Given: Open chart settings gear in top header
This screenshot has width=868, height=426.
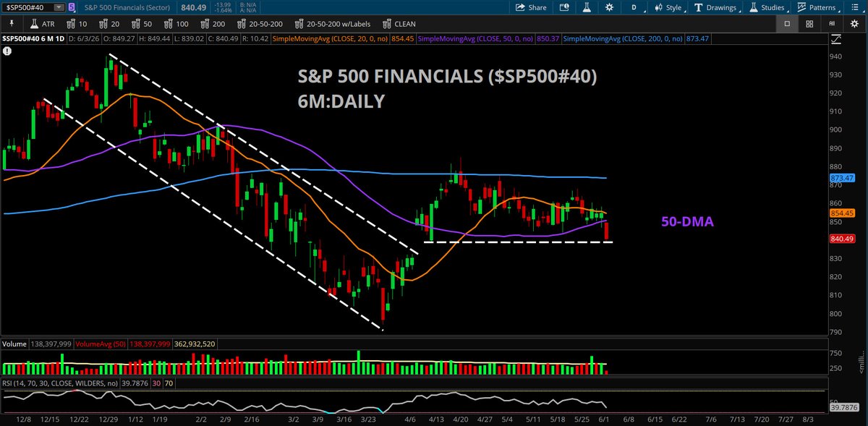Looking at the screenshot, I should click(610, 7).
